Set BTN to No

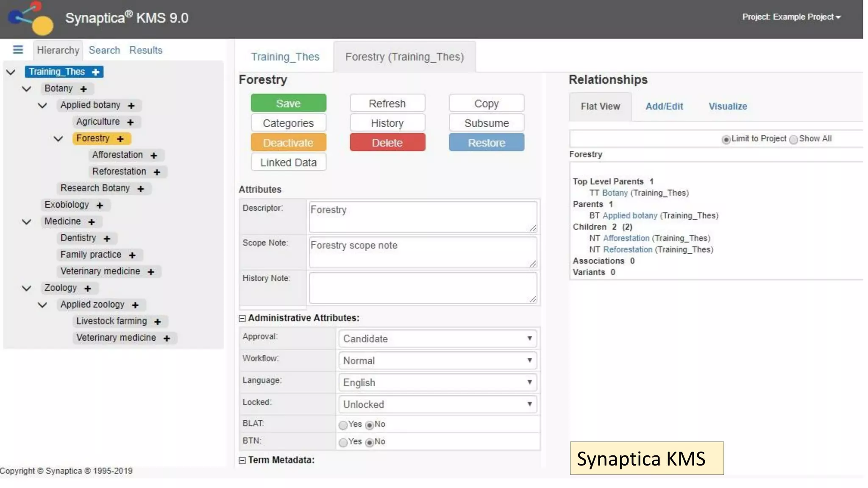pos(369,442)
